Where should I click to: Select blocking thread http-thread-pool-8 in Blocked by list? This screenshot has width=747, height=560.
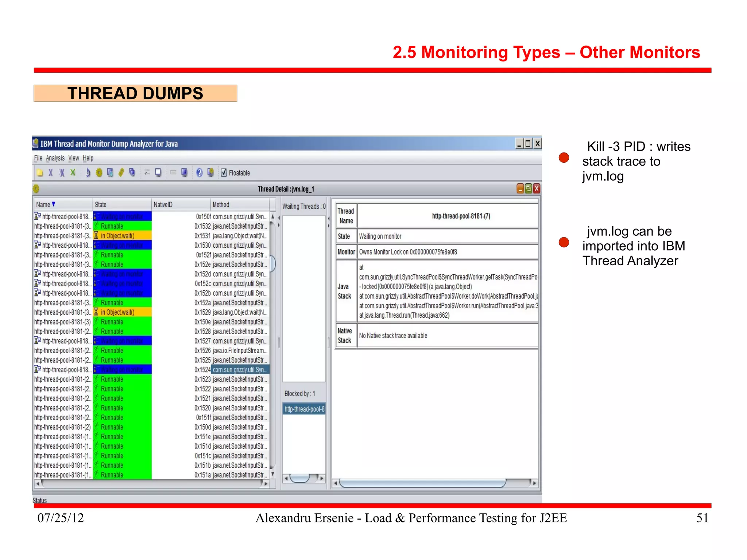pyautogui.click(x=304, y=409)
